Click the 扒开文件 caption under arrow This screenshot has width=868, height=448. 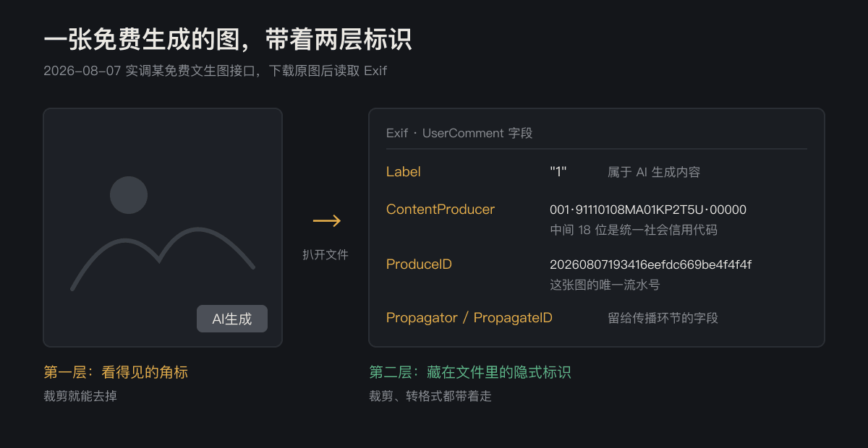pyautogui.click(x=325, y=254)
